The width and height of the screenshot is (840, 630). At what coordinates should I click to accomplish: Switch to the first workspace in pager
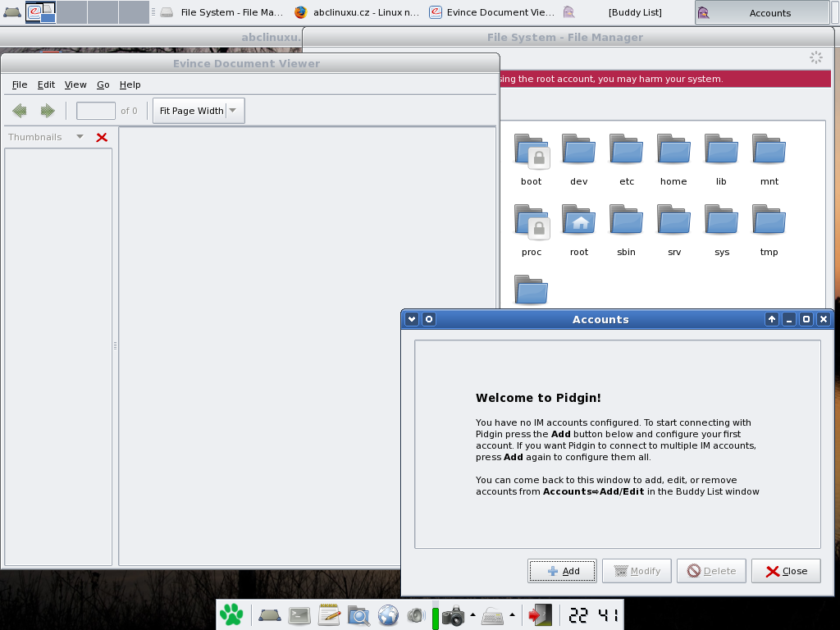41,11
